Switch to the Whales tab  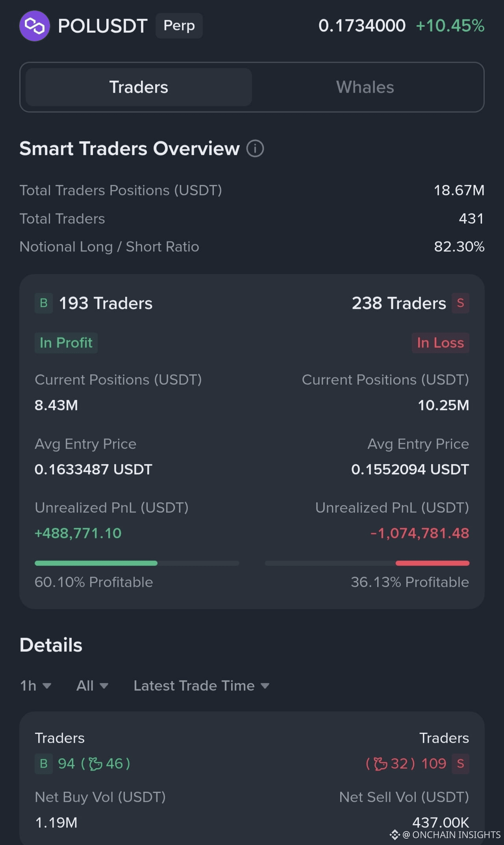tap(365, 87)
